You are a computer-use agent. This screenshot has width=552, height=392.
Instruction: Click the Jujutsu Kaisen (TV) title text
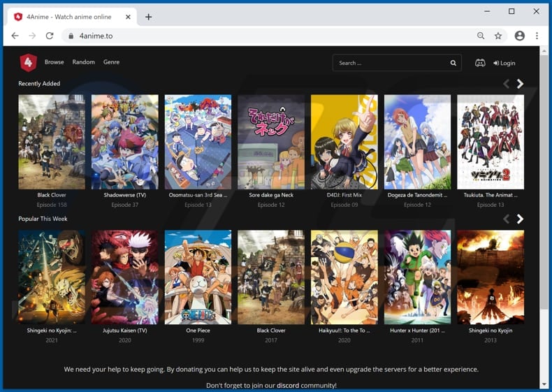click(x=125, y=331)
